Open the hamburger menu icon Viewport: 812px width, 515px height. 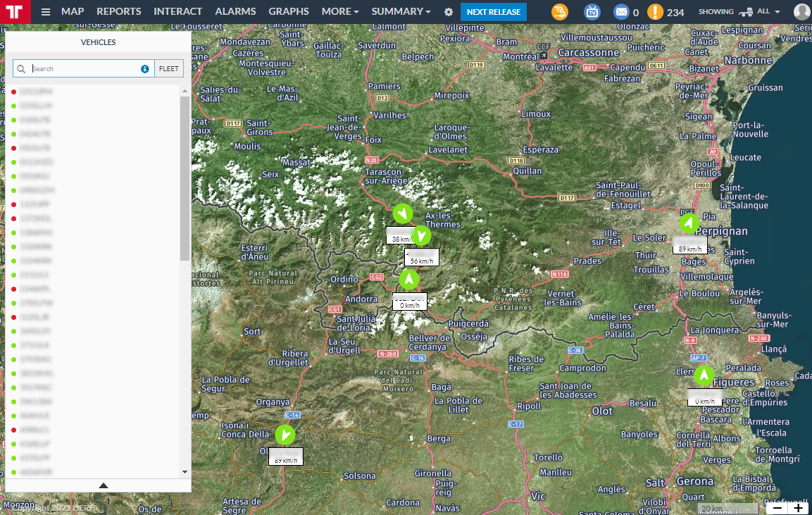[x=45, y=11]
